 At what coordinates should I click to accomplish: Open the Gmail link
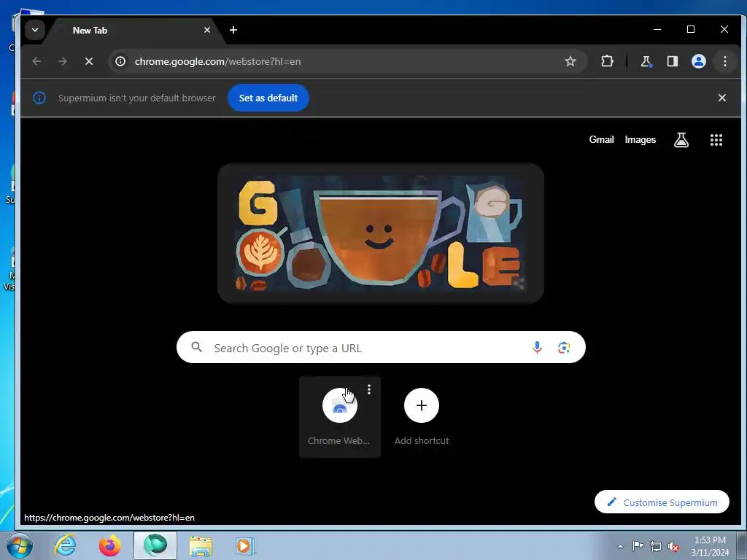[x=601, y=139]
